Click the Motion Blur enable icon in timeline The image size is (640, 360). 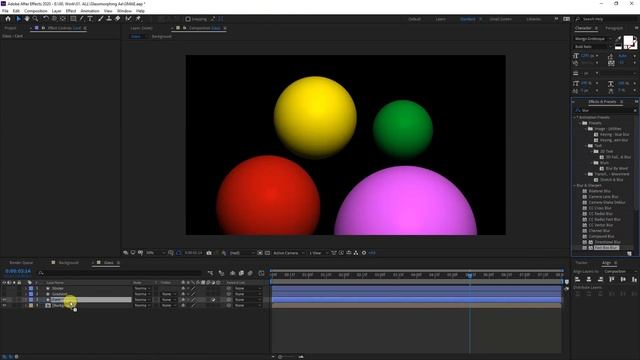coord(250,273)
